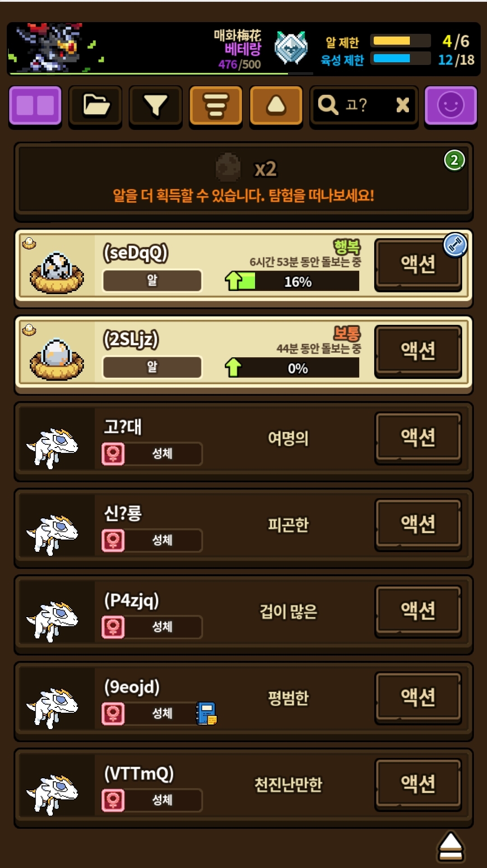Click 액션 button for egg (2SLjz)

pos(418,351)
